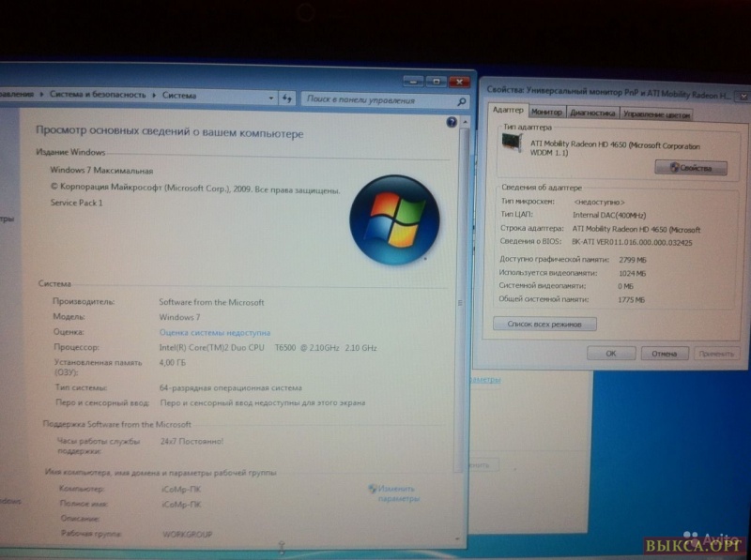Switch to the Монитор tab
This screenshot has width=751, height=560.
coord(546,113)
